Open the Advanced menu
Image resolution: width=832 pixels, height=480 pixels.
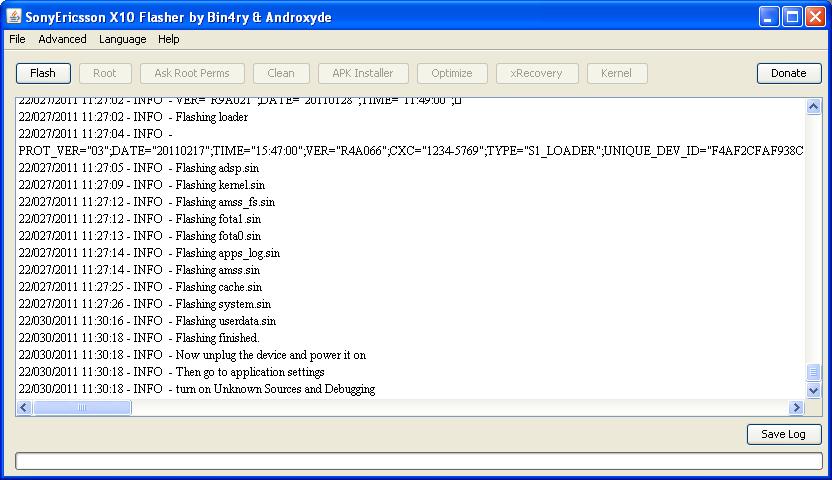pos(62,39)
